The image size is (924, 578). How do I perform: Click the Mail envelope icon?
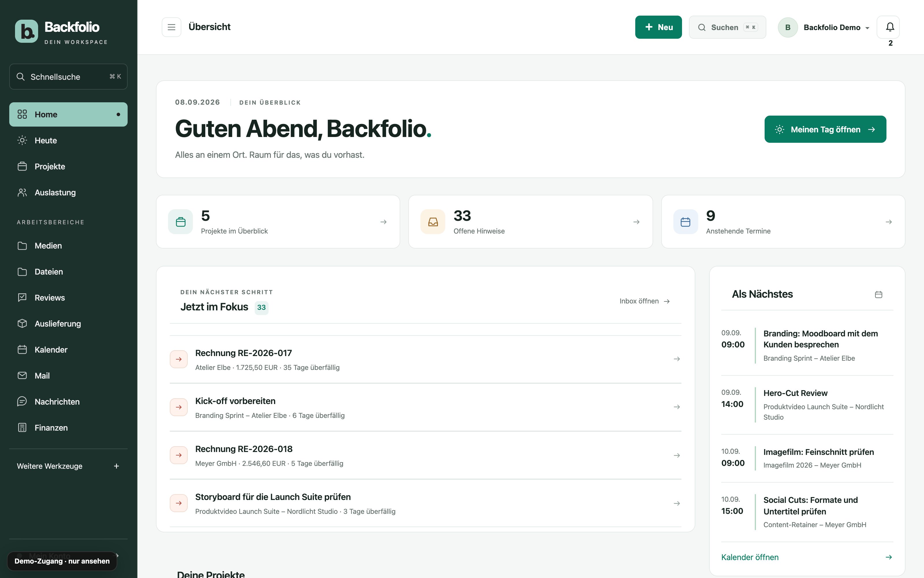(22, 375)
